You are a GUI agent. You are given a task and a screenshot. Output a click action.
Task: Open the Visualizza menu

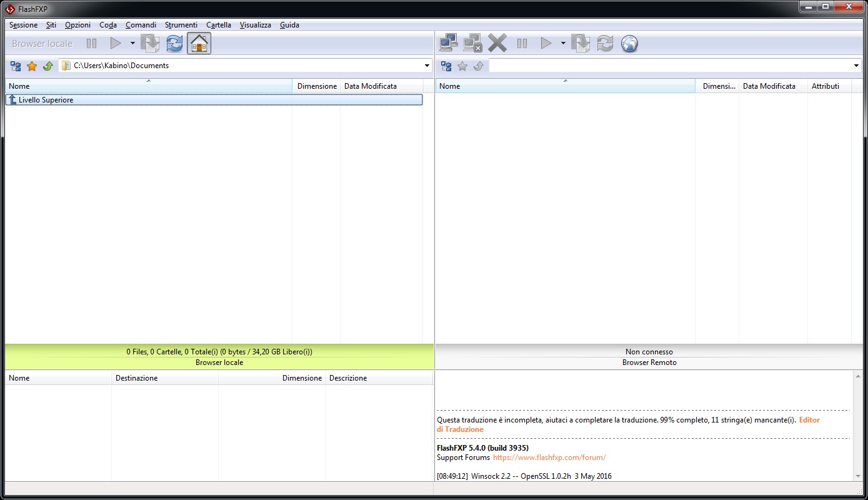256,25
